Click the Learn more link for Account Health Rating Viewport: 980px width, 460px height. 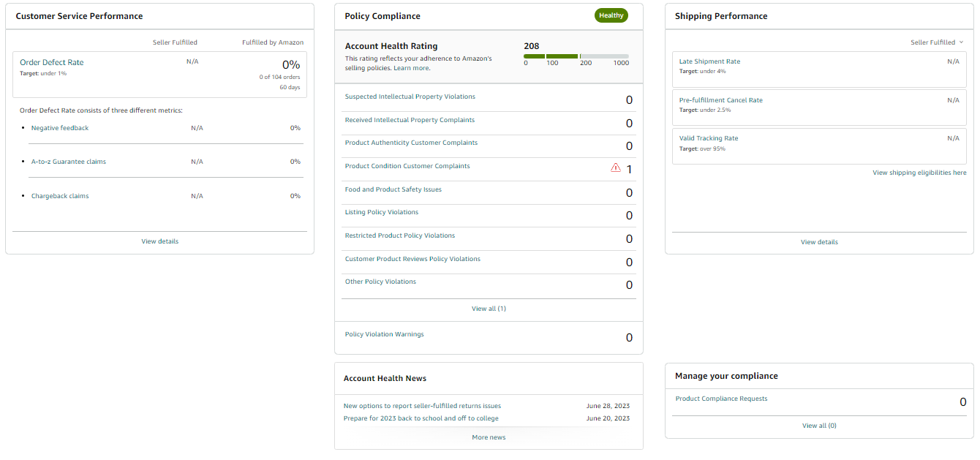pyautogui.click(x=412, y=68)
